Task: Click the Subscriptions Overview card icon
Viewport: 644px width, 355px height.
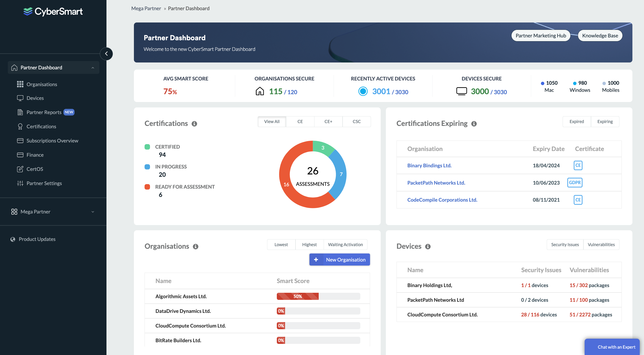Action: click(x=20, y=141)
